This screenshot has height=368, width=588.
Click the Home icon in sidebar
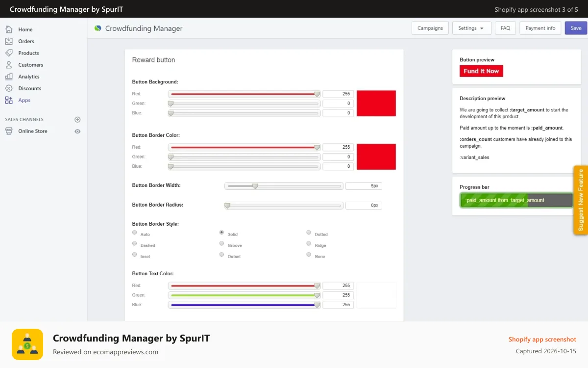pyautogui.click(x=9, y=29)
